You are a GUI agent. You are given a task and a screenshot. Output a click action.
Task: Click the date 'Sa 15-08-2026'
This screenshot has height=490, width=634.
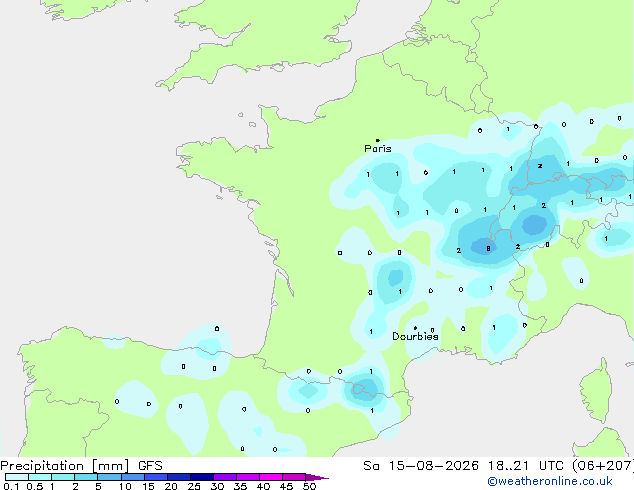click(x=421, y=466)
